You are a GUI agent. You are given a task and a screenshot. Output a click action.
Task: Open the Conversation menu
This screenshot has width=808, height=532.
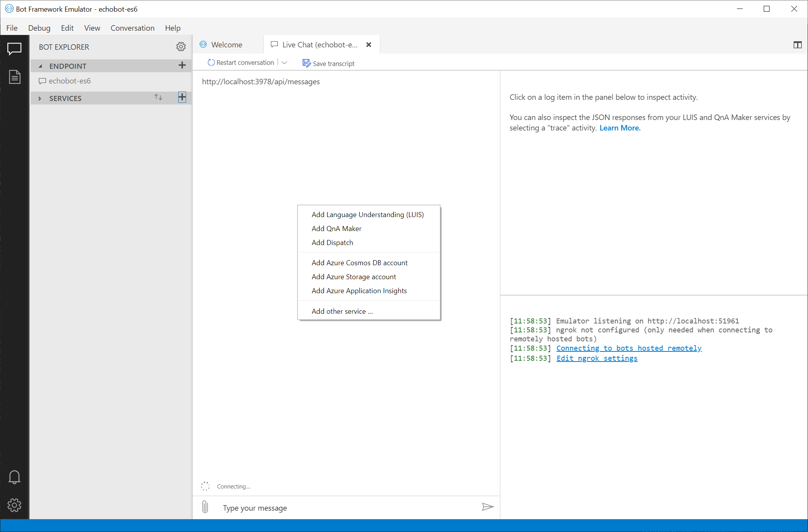tap(132, 28)
